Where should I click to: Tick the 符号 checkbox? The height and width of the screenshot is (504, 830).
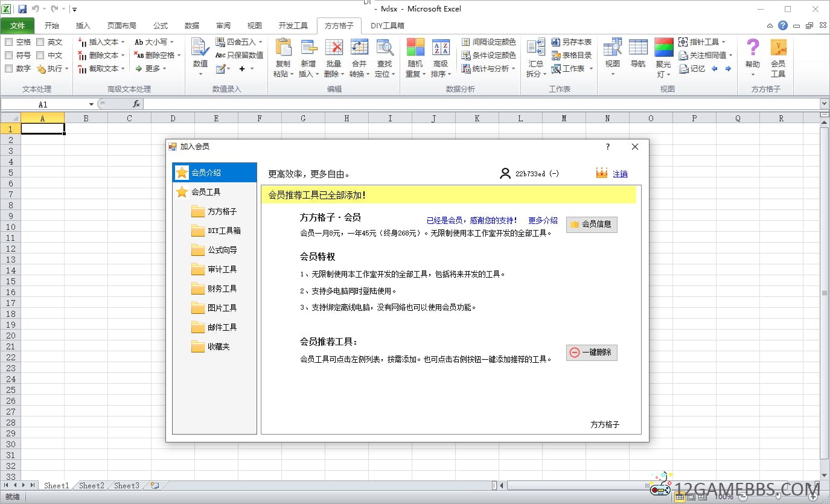(x=8, y=55)
